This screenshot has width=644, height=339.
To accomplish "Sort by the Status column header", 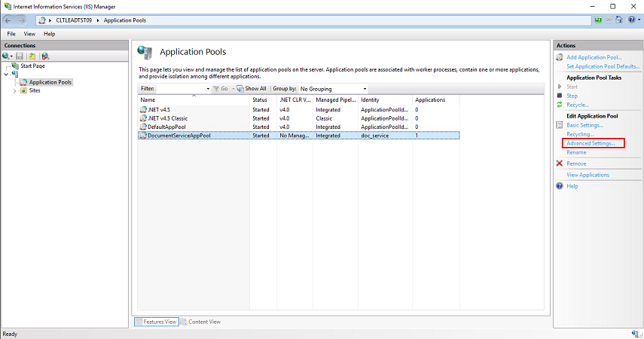I will click(264, 100).
